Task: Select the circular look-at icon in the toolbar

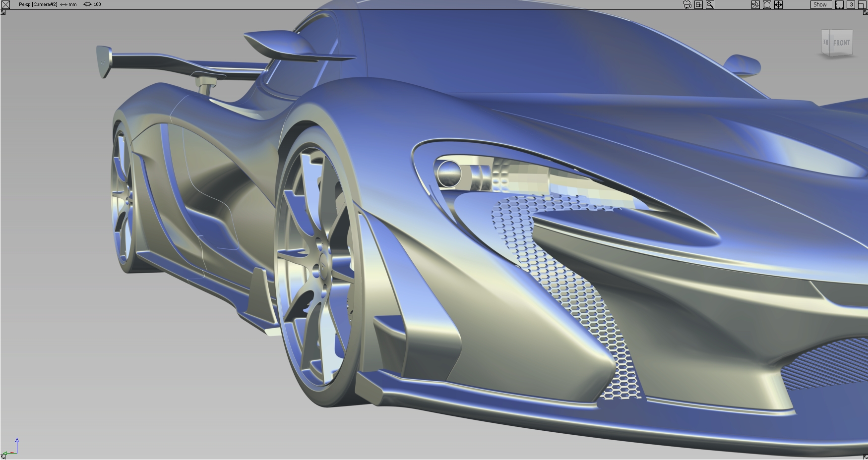Action: tap(767, 4)
